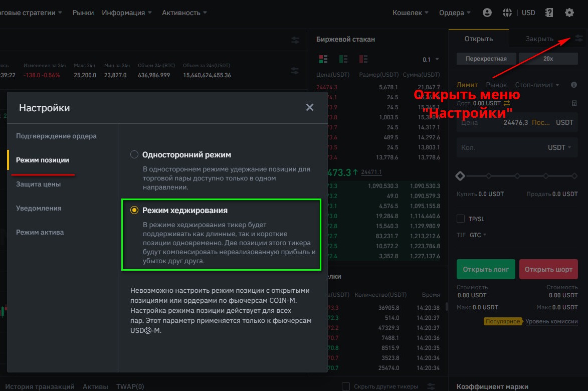Select Режим хеджирования radio option
Screen dimensions: 588x391
pyautogui.click(x=134, y=211)
